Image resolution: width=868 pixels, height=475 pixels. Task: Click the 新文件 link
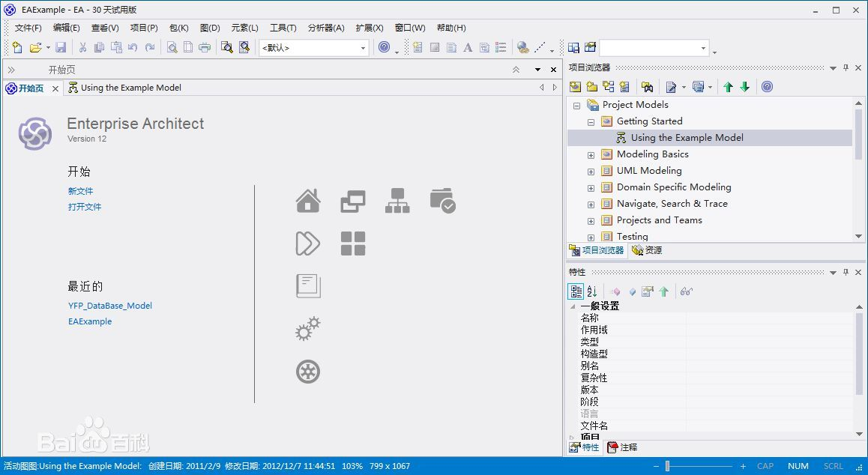(81, 191)
